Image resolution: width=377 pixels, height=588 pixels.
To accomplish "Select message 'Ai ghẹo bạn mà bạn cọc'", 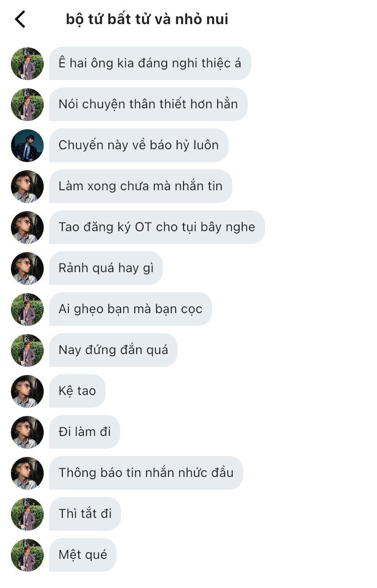I will click(131, 309).
